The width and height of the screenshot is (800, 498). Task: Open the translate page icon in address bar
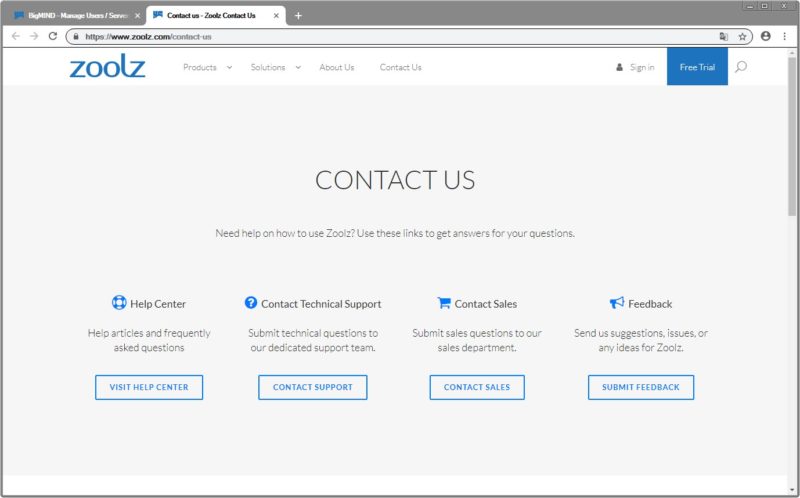[x=723, y=36]
